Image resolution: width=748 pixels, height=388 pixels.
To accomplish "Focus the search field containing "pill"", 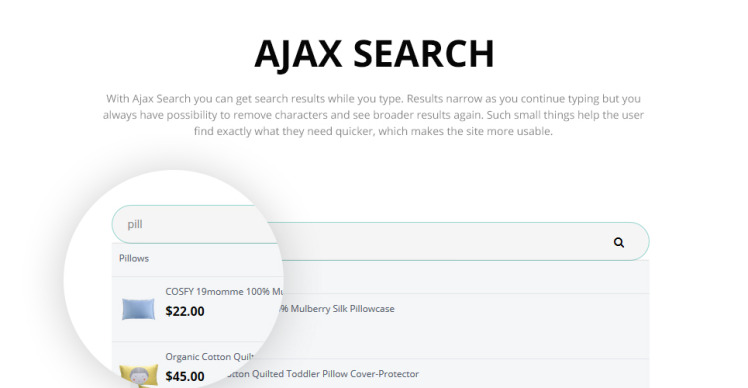I will [197, 224].
